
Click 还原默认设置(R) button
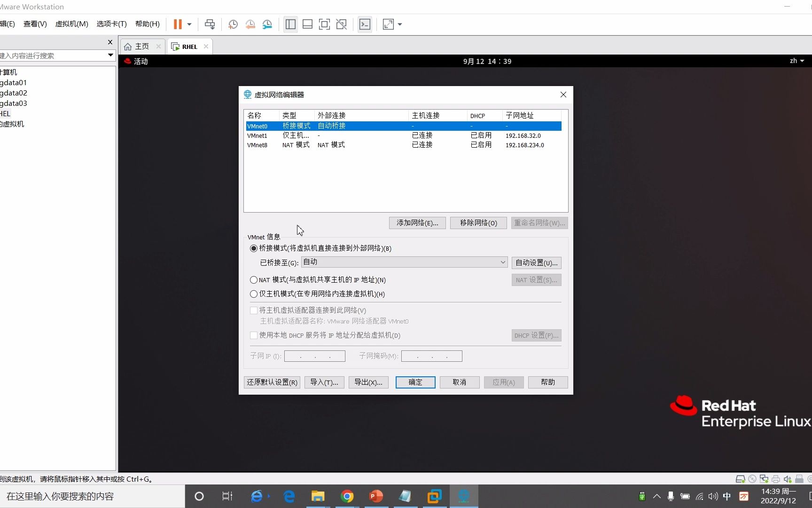pyautogui.click(x=272, y=382)
